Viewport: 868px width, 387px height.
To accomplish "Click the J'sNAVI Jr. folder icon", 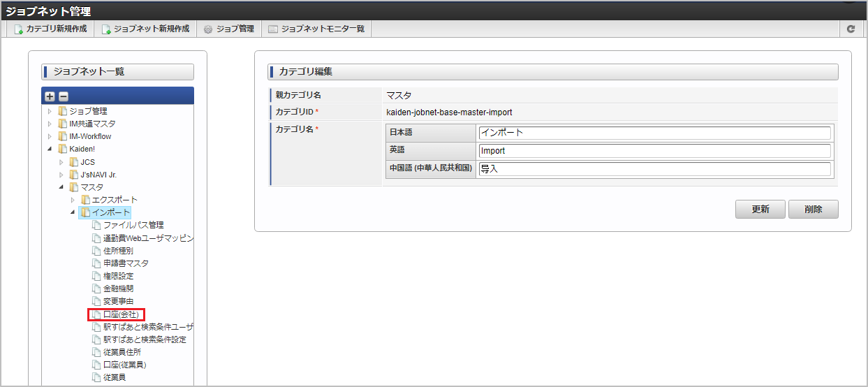I will (74, 175).
